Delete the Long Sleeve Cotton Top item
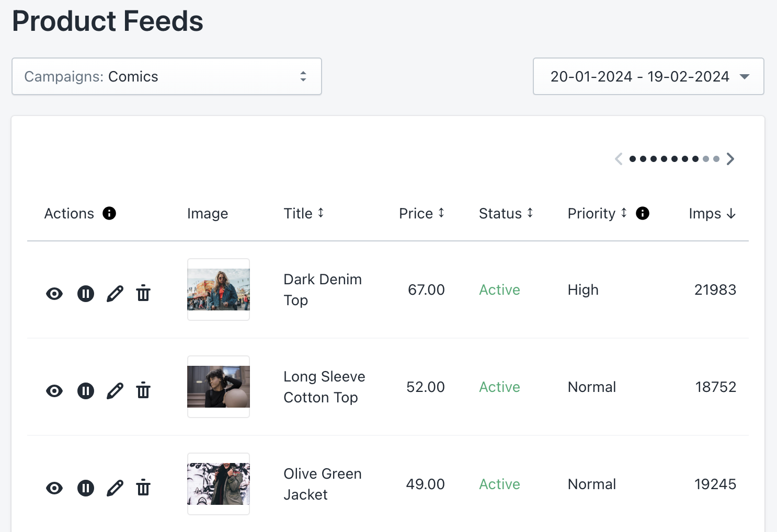Viewport: 777px width, 532px height. pos(143,390)
